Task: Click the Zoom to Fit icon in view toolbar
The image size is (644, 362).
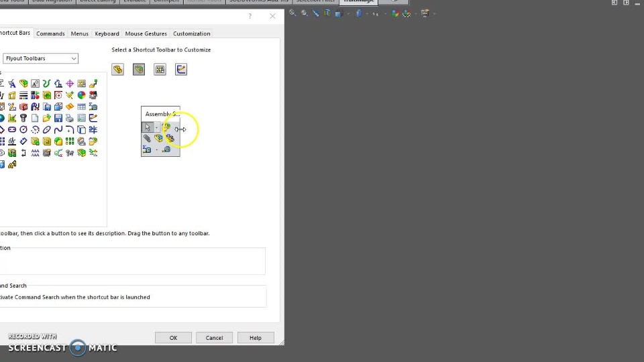Action: click(x=292, y=13)
